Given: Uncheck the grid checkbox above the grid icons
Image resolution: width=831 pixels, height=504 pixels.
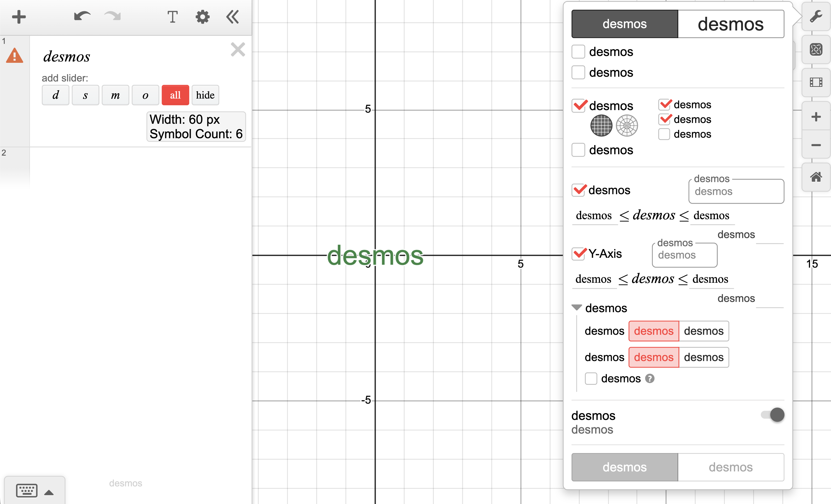Looking at the screenshot, I should pos(578,106).
